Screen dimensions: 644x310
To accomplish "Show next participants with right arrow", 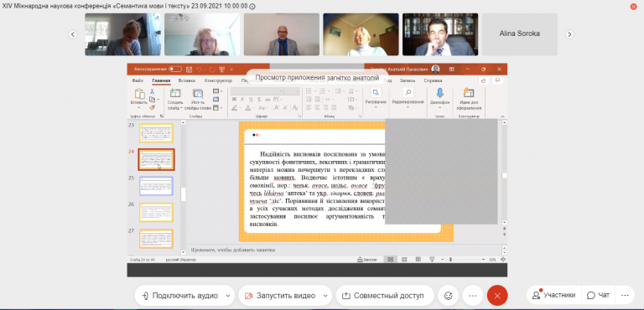I will tap(569, 34).
